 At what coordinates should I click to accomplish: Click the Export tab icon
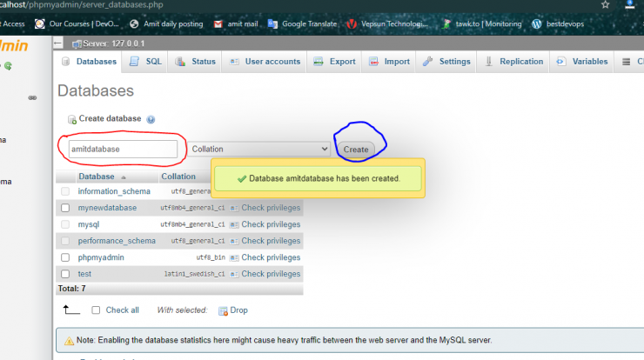tap(319, 62)
